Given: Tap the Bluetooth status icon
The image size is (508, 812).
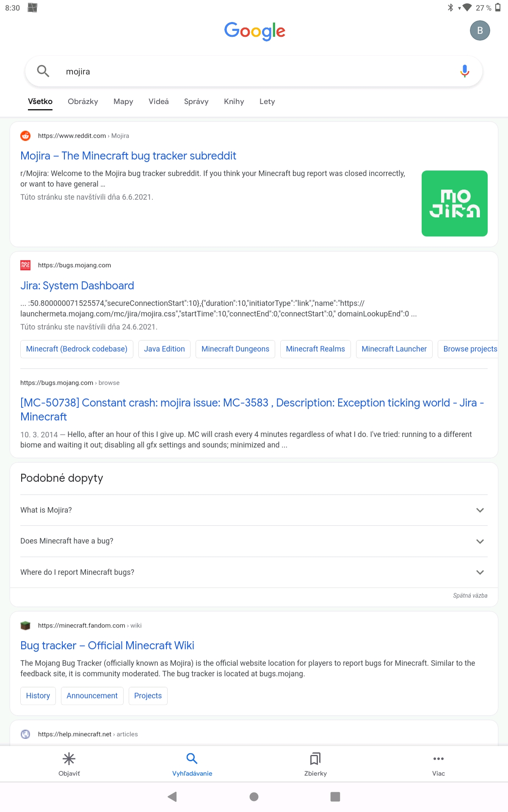Looking at the screenshot, I should pyautogui.click(x=450, y=8).
